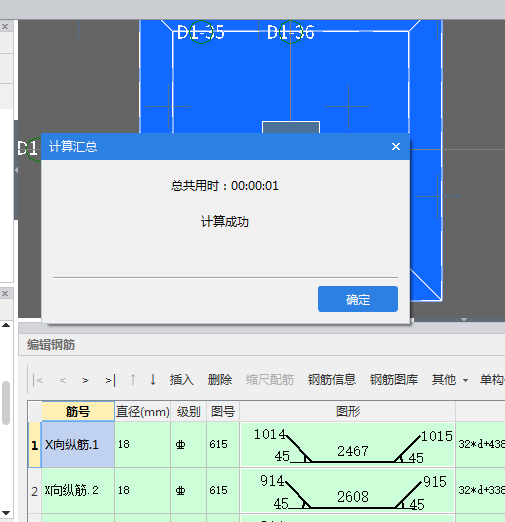Image resolution: width=505 pixels, height=522 pixels.
Task: Close the 计算汇总 dialog
Action: [x=396, y=147]
